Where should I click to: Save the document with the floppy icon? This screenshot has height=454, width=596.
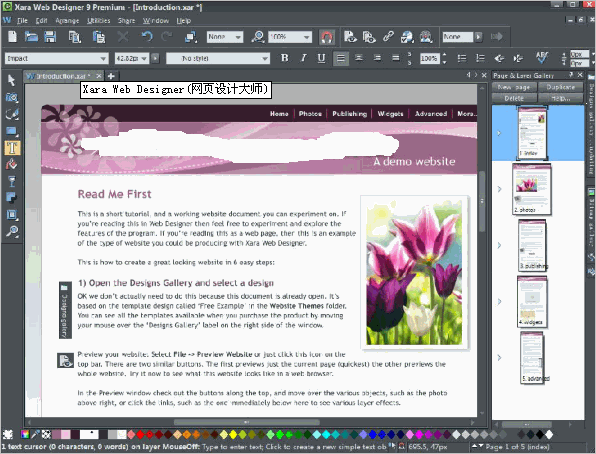pos(50,37)
